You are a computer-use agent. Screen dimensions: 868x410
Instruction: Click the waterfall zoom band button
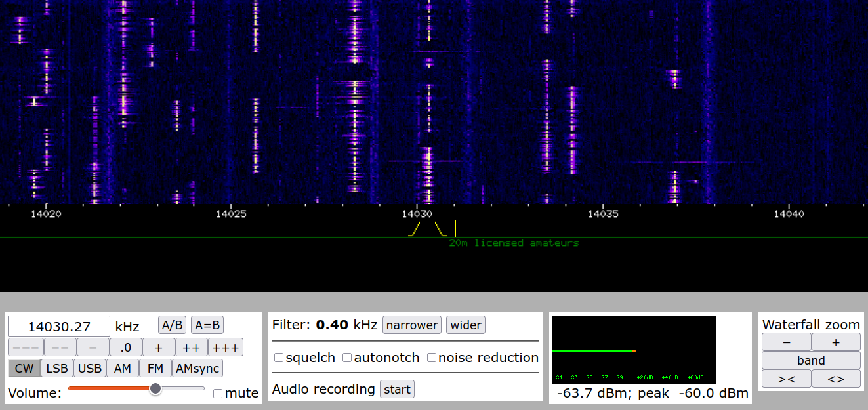point(811,360)
